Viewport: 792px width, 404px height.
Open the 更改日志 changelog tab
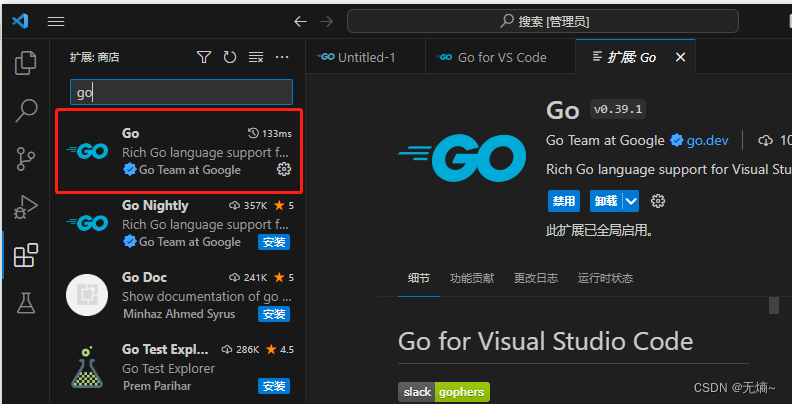click(536, 278)
